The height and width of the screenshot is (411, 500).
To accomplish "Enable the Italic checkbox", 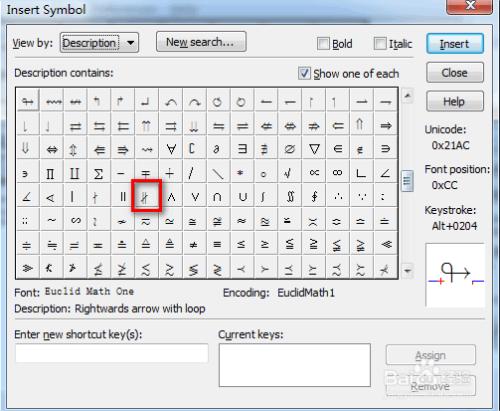I will click(380, 44).
